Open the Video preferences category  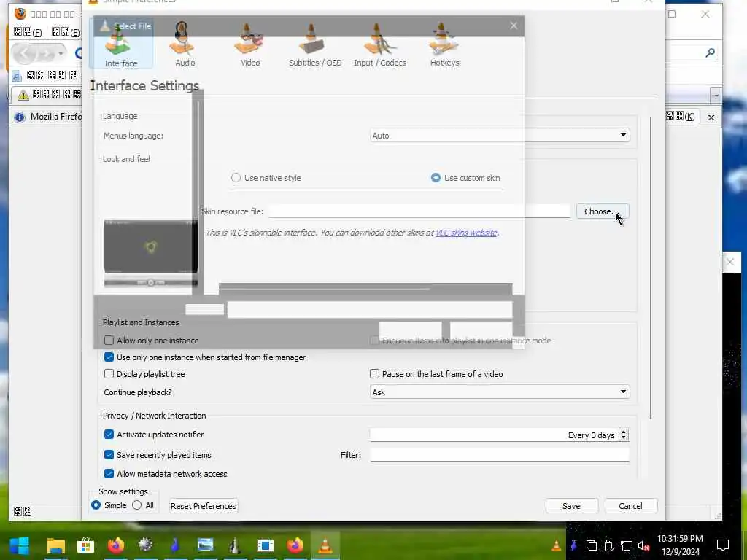[250, 46]
